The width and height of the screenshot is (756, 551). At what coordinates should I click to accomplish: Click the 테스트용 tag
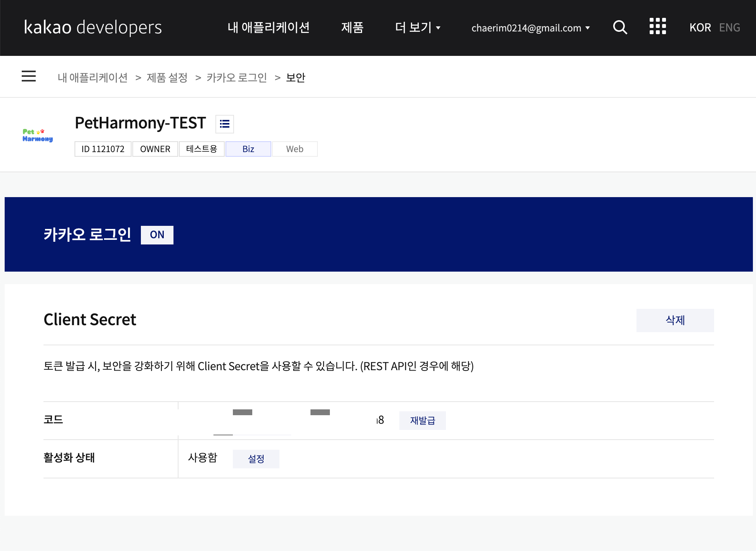pos(202,149)
